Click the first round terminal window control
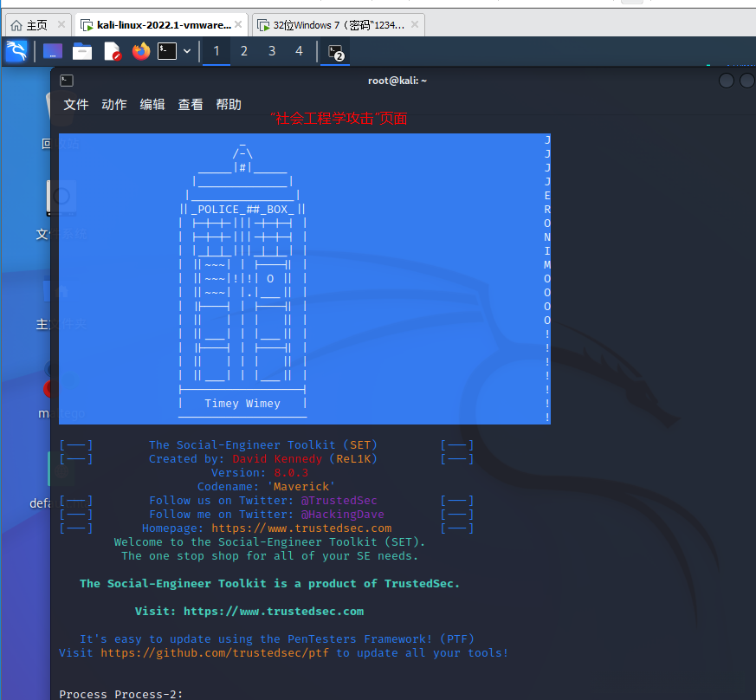Viewport: 756px width, 700px height. click(x=726, y=81)
